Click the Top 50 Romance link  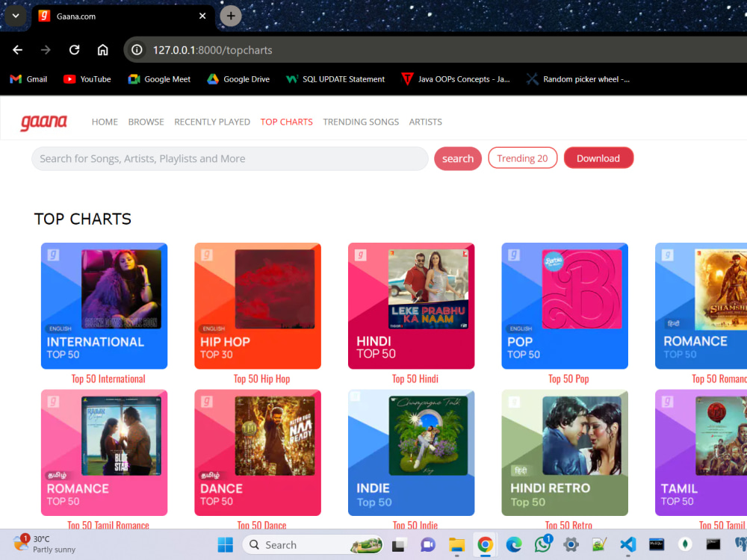click(719, 379)
